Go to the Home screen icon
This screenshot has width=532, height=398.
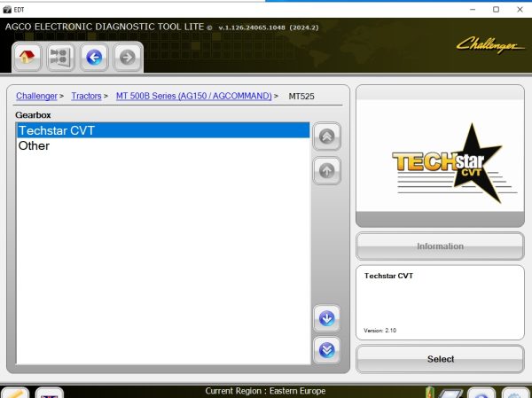[27, 57]
